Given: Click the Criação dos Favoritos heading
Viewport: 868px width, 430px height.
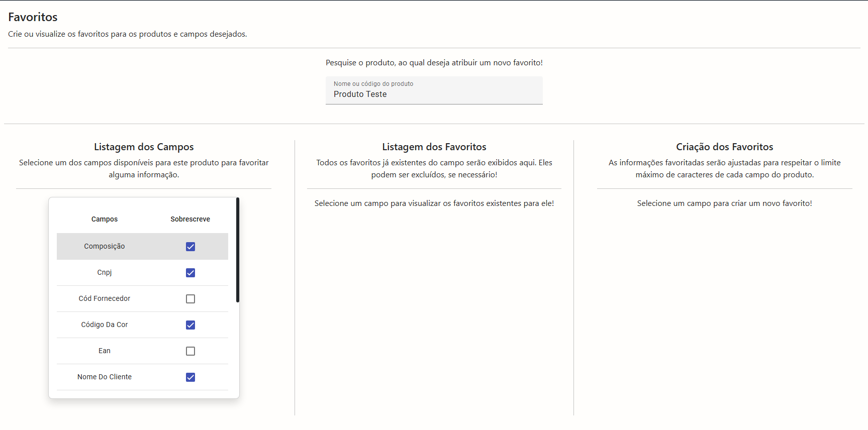Looking at the screenshot, I should (724, 147).
